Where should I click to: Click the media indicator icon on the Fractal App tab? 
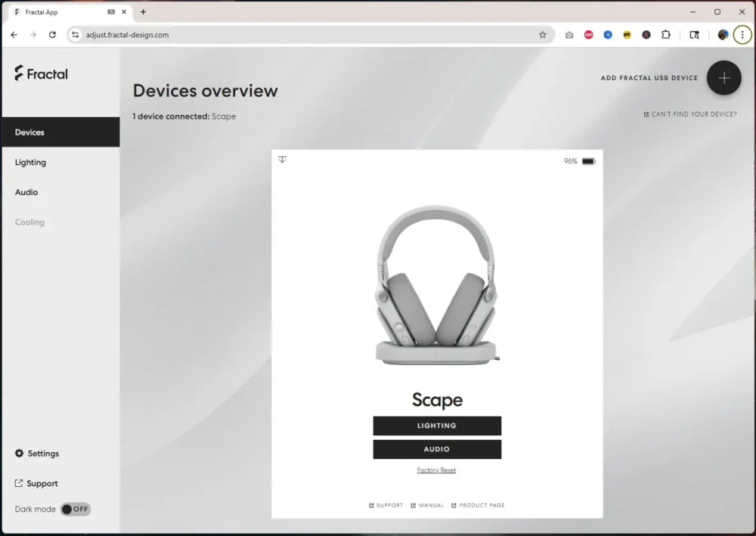pos(111,11)
